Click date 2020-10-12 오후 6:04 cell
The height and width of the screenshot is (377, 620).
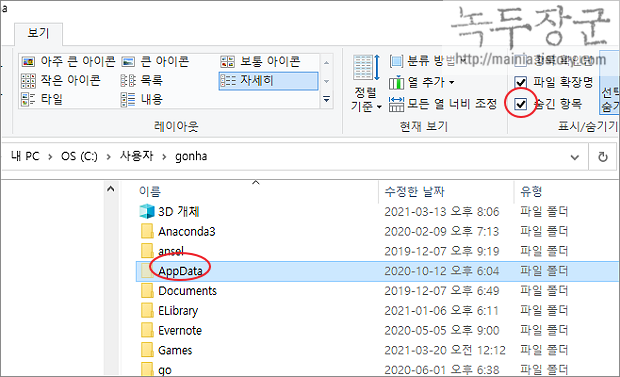[442, 271]
